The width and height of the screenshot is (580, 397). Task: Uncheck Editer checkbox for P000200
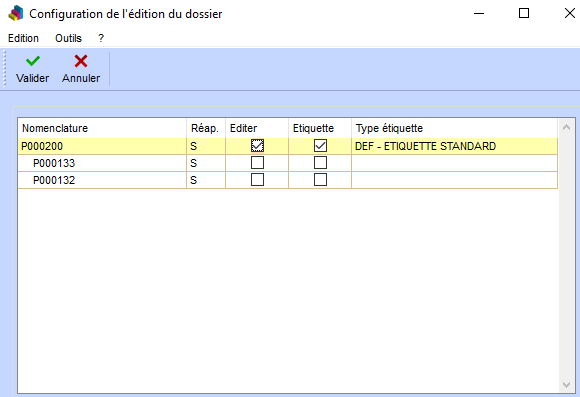coord(257,146)
